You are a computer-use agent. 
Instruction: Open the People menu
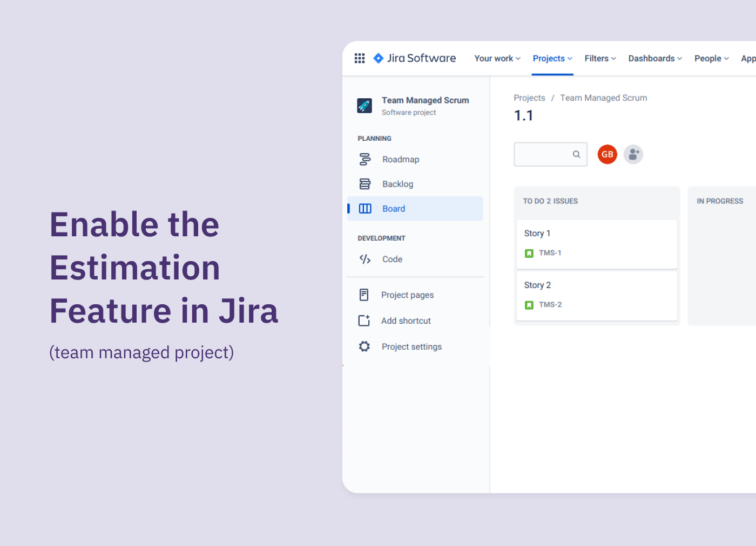(x=711, y=58)
